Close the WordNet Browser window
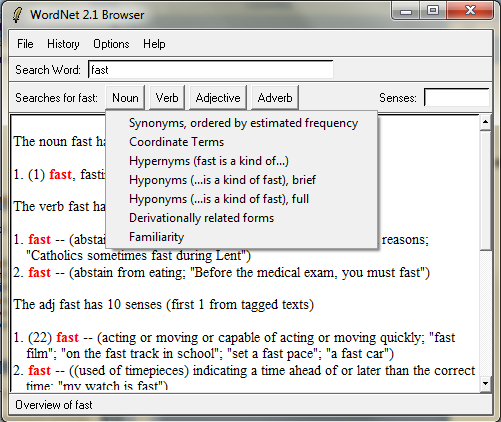 470,10
